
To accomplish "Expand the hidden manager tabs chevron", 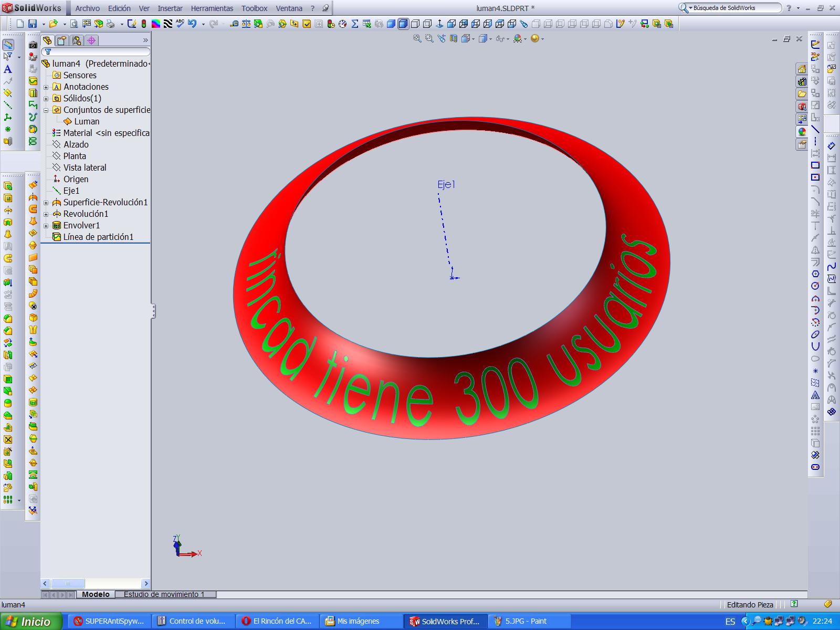I will [145, 40].
